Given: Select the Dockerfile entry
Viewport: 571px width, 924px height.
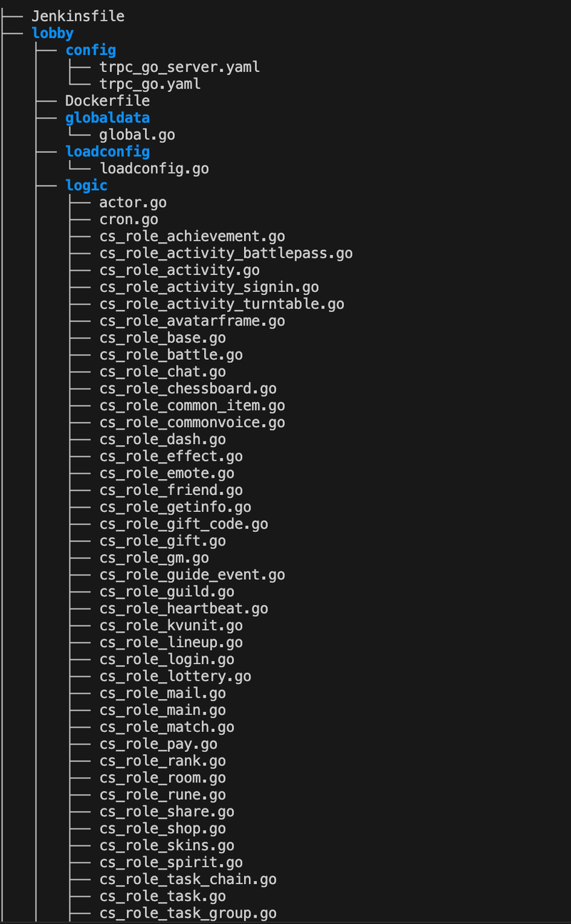Looking at the screenshot, I should [108, 101].
